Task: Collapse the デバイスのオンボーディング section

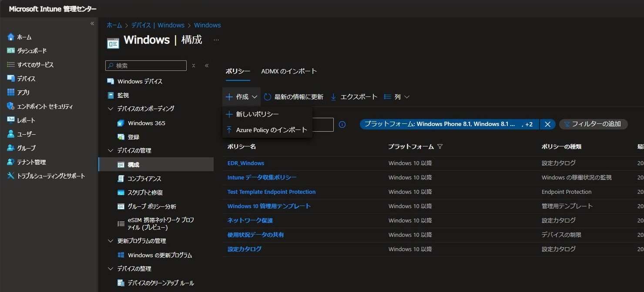Action: (x=111, y=109)
